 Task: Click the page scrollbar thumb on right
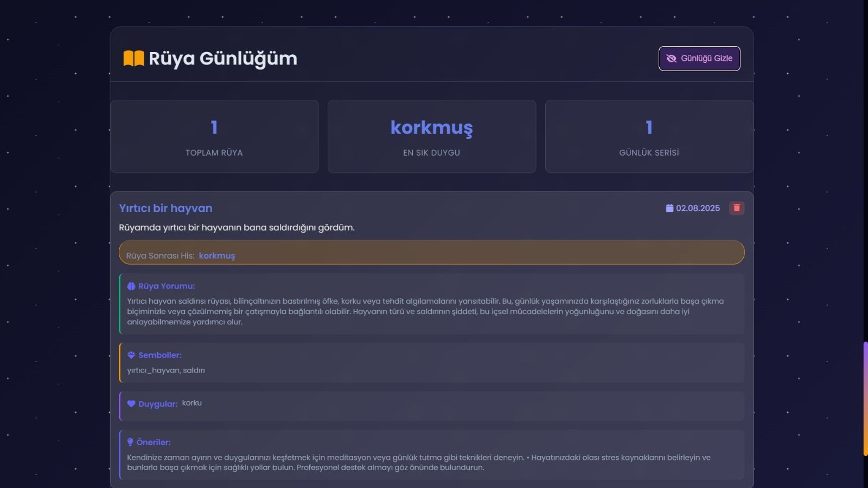click(x=865, y=399)
